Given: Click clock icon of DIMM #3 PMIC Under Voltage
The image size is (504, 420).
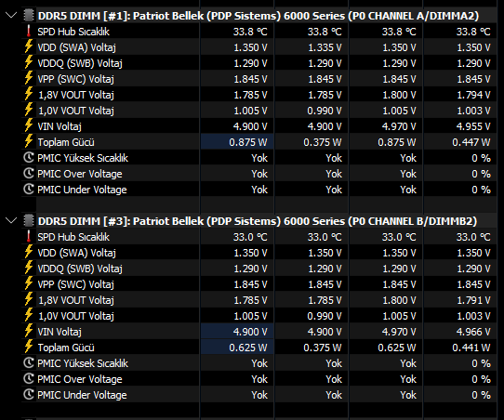Looking at the screenshot, I should (29, 394).
